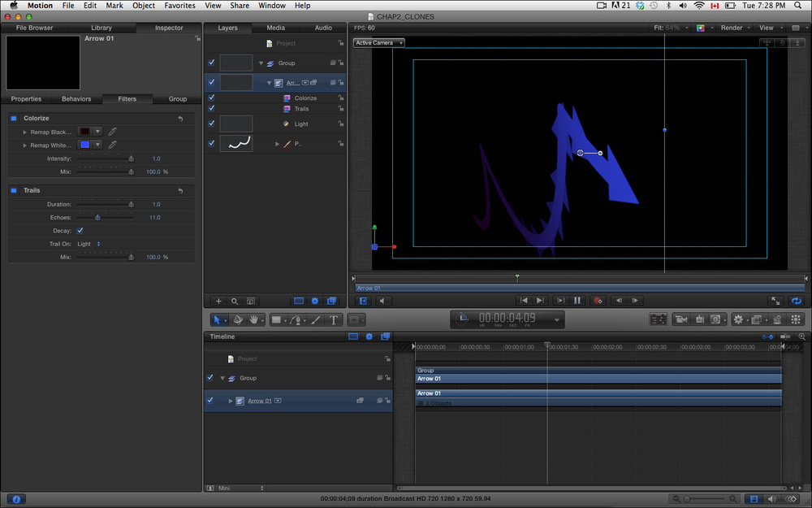812x508 pixels.
Task: Expand the Remap Black parameter
Action: [25, 132]
